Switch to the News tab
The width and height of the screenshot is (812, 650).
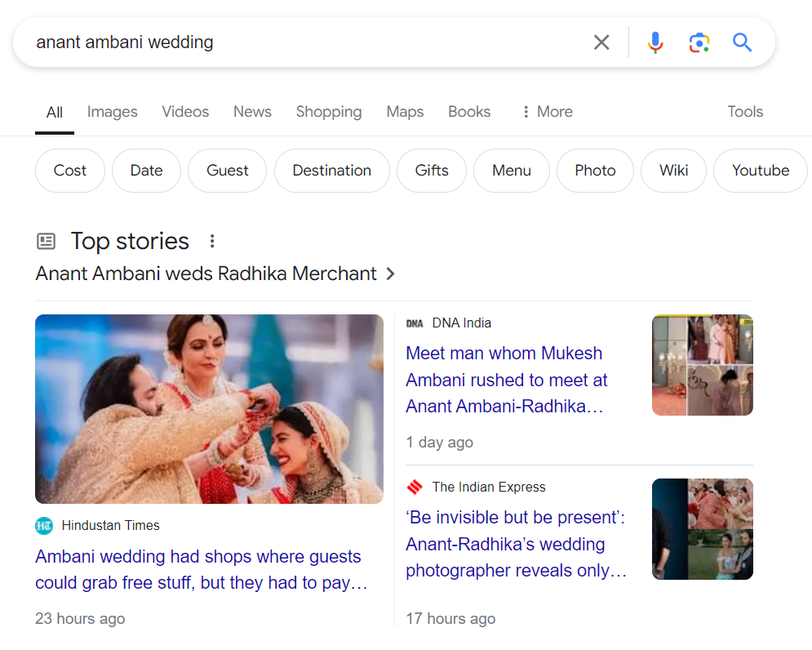[252, 112]
